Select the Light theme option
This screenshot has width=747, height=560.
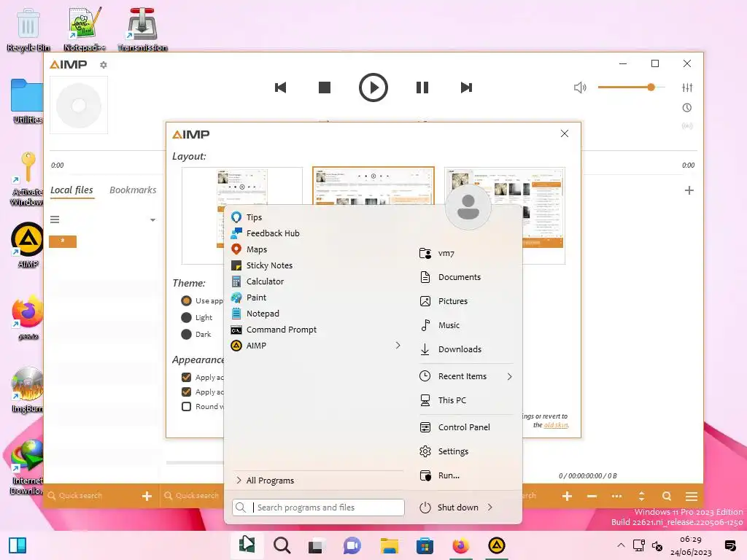186,318
